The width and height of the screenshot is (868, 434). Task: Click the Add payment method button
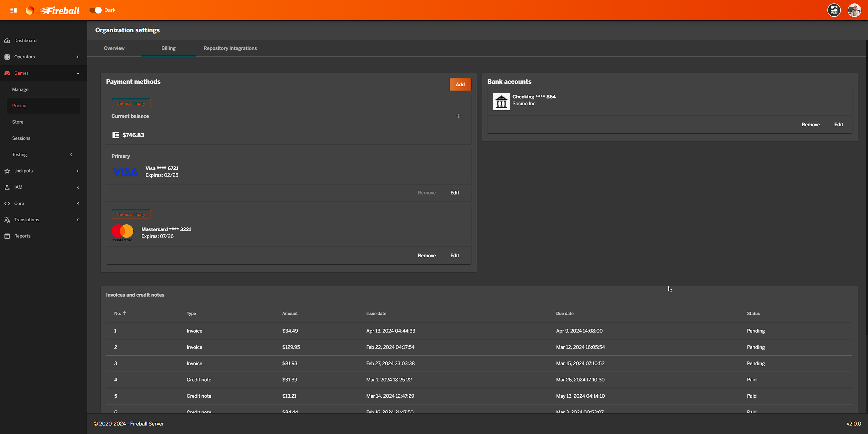[460, 84]
